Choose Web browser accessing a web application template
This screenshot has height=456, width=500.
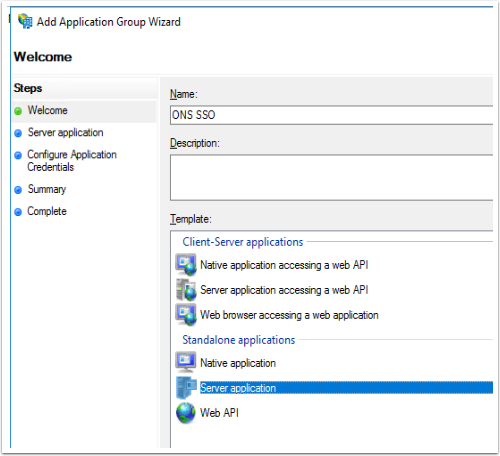[x=289, y=315]
